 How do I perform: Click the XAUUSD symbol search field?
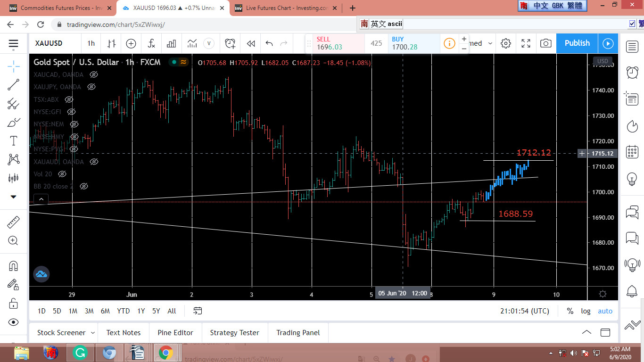tap(49, 43)
